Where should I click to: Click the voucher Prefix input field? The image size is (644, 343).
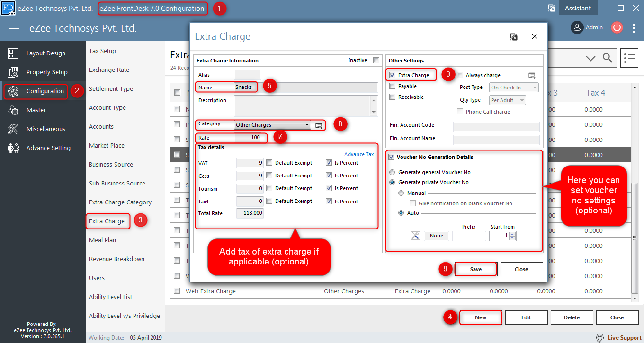[x=469, y=236]
